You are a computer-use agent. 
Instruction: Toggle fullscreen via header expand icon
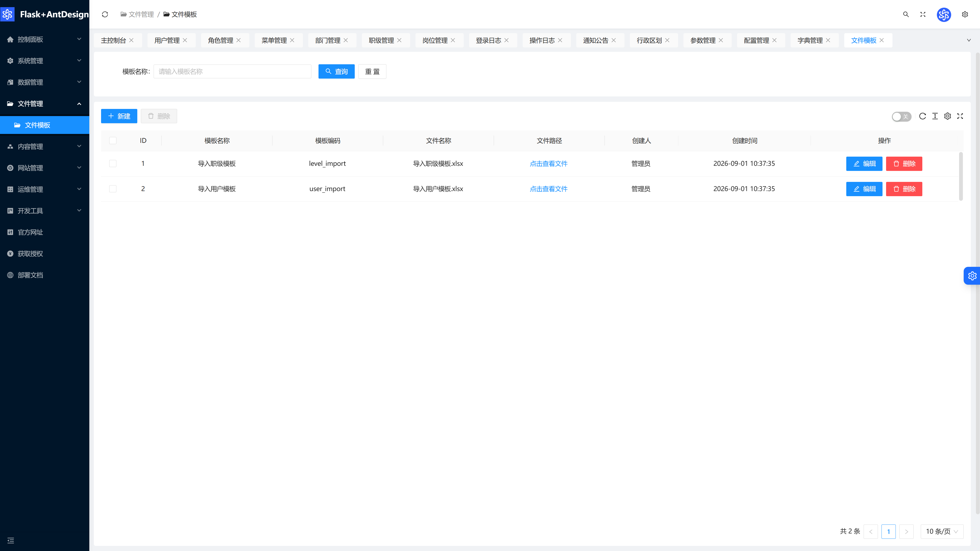[x=923, y=15]
